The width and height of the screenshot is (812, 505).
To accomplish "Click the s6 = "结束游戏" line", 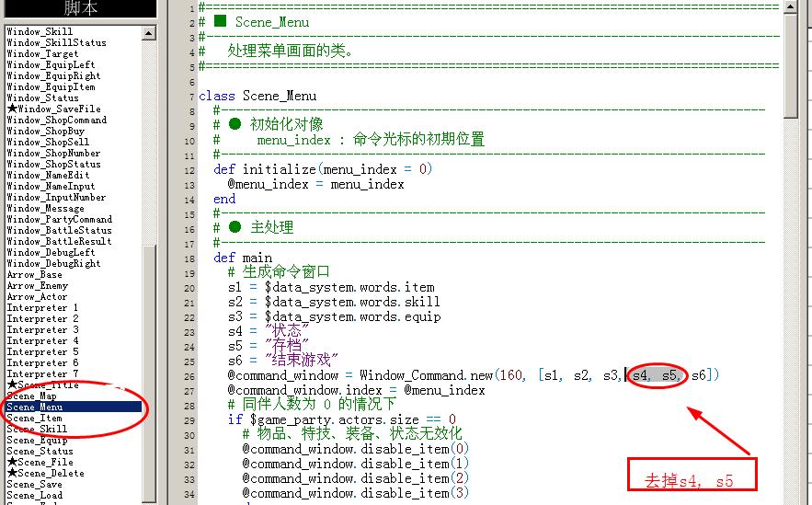I will coord(282,361).
